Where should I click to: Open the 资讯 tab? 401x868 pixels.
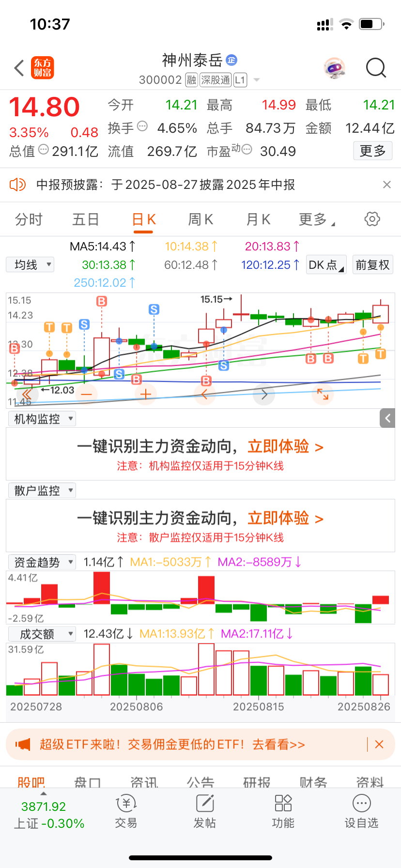coord(144,782)
